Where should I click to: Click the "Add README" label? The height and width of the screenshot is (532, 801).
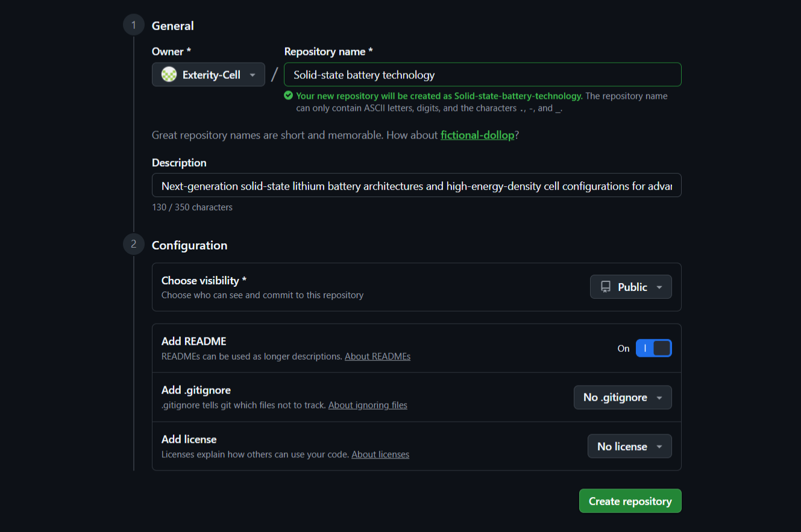[194, 342]
